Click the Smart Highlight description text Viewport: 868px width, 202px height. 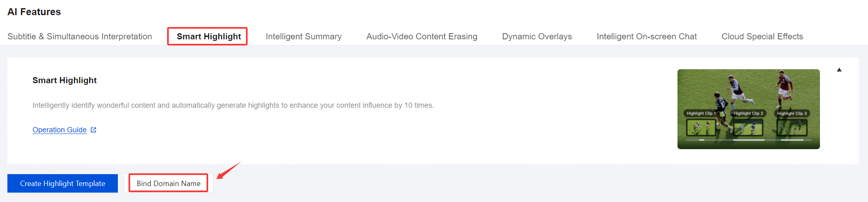tap(233, 105)
